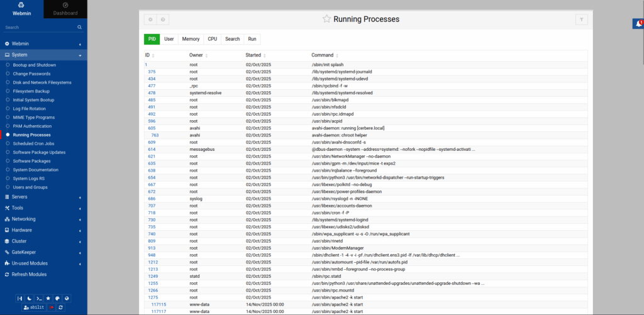Open the notifications bell

click(638, 24)
